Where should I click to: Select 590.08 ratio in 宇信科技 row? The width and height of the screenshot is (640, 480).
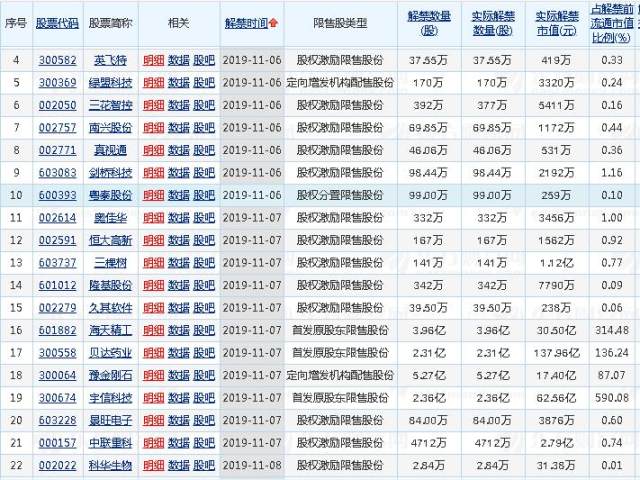tap(612, 398)
